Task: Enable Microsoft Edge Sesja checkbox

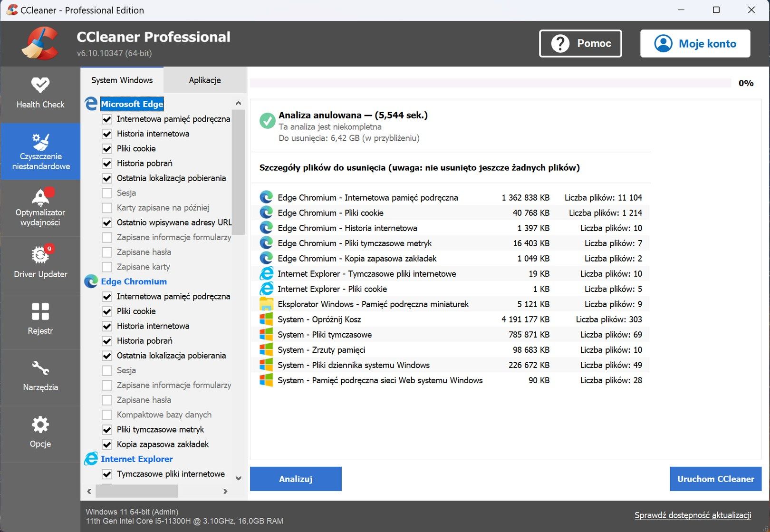Action: tap(107, 193)
